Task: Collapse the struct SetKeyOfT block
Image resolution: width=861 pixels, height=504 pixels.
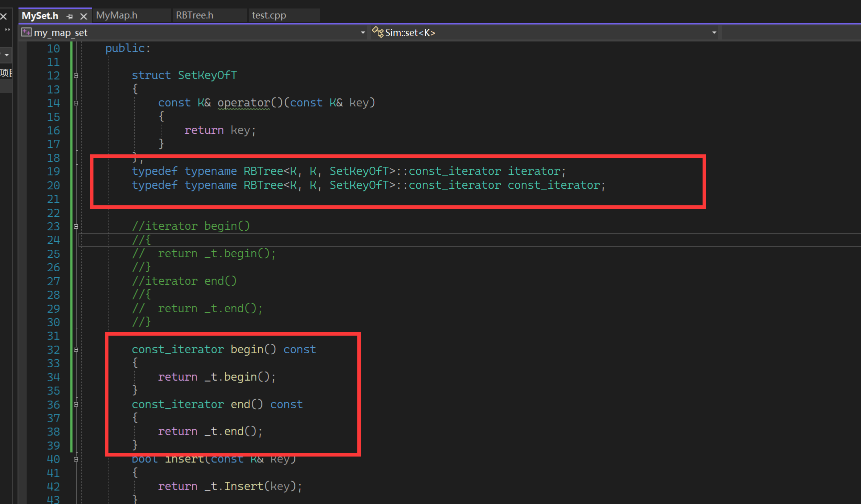Action: pos(76,75)
